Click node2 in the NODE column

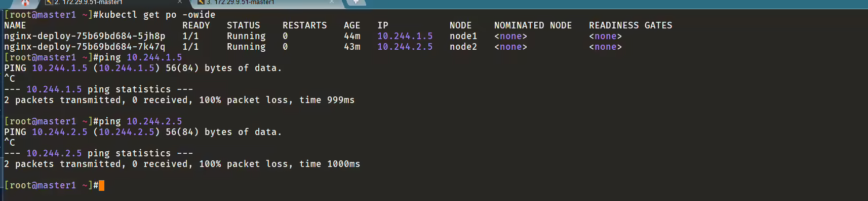pos(463,47)
